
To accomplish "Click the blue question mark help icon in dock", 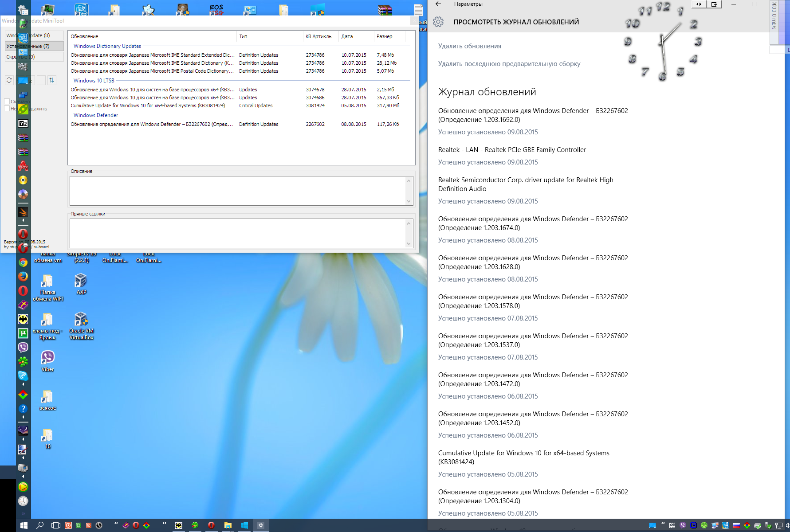I will coord(23,409).
